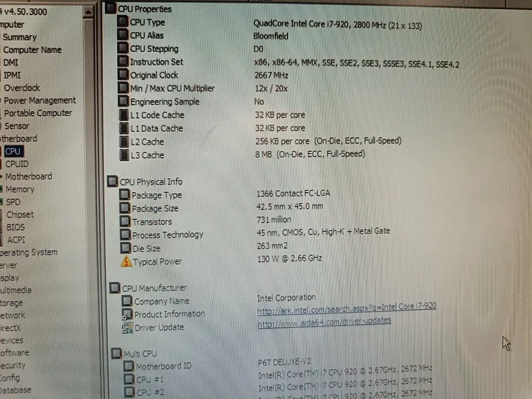Screen dimensions: 532x399
Task: Click the warning icon beside Typical Power
Action: (x=125, y=261)
